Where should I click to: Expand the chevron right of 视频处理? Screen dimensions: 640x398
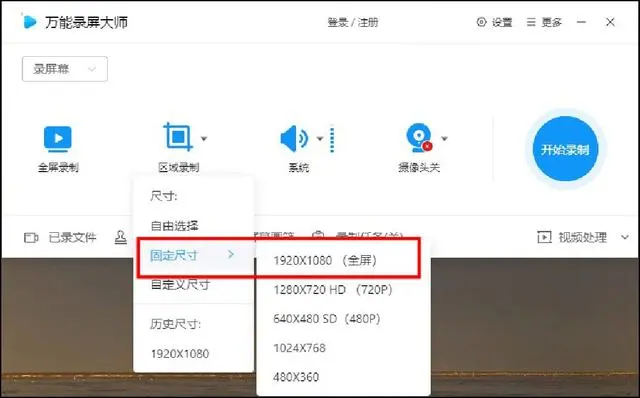(x=624, y=237)
